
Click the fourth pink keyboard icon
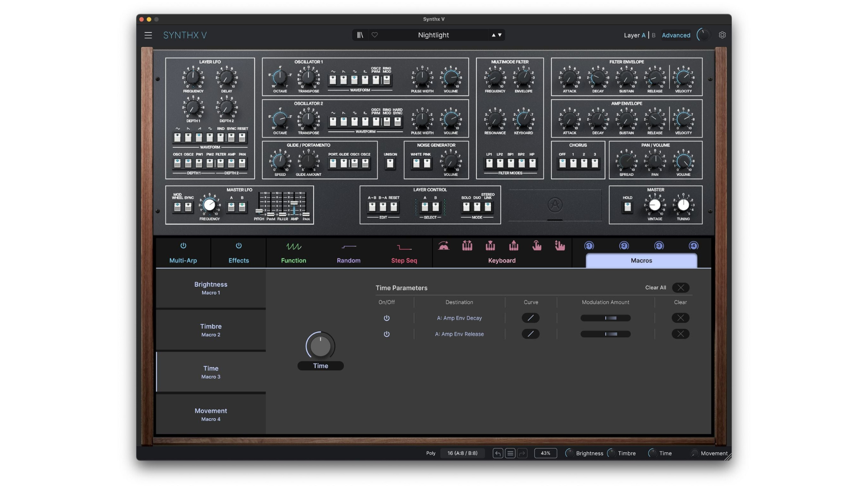[x=514, y=245]
